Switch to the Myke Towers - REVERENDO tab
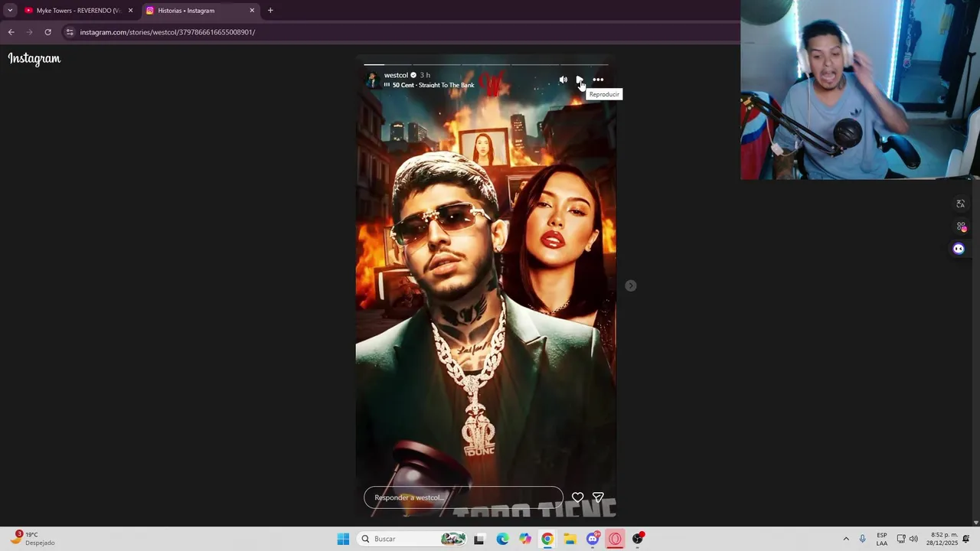This screenshot has width=980, height=551. coord(78,11)
